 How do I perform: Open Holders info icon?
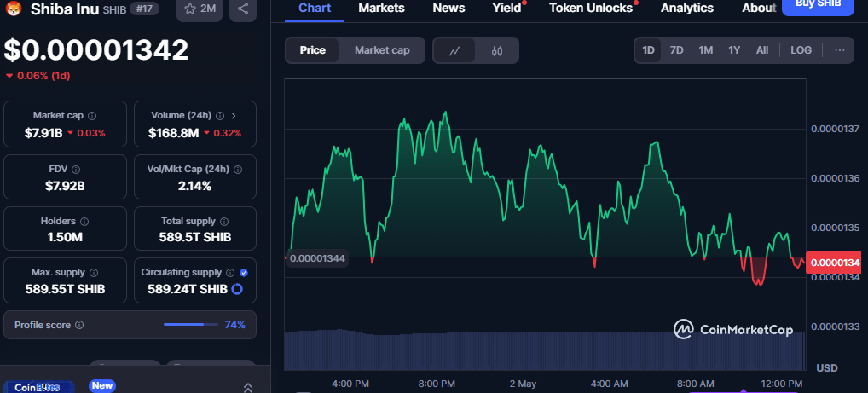coord(84,222)
